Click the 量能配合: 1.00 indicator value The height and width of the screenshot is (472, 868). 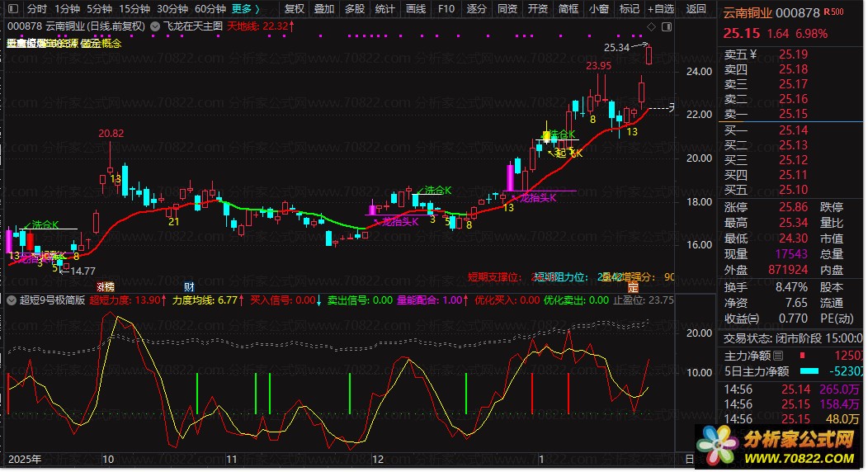[433, 300]
